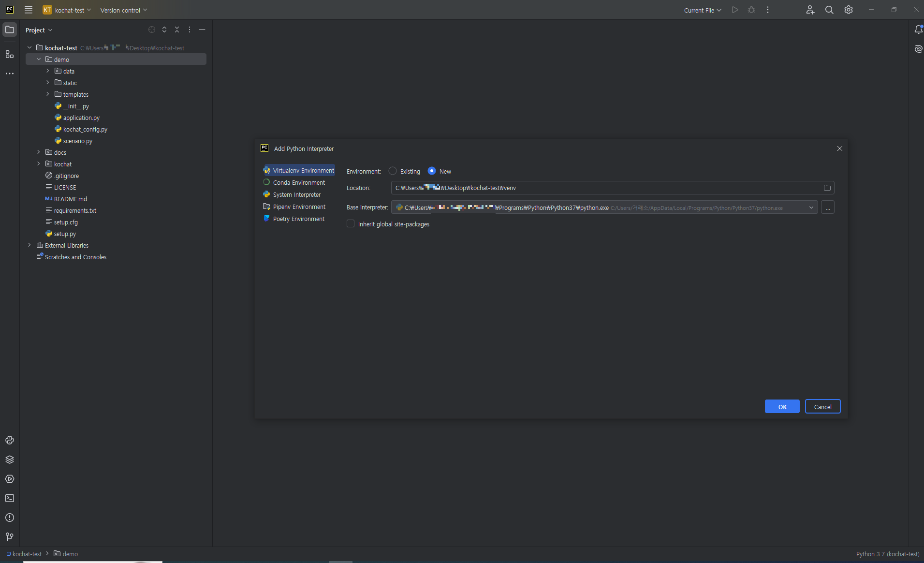Viewport: 924px width, 563px height.
Task: Open the Notifications bell
Action: [x=918, y=30]
